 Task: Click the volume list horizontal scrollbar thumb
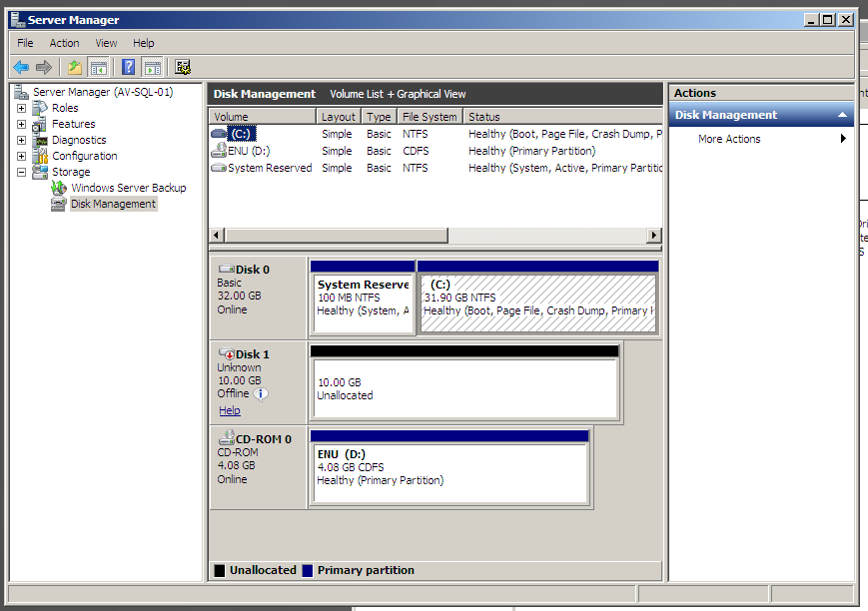tap(336, 236)
